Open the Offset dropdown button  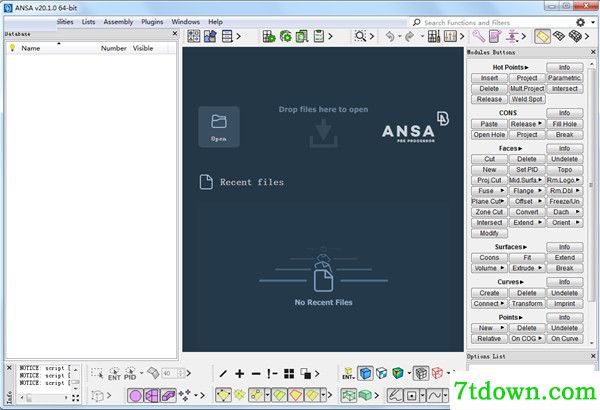click(527, 201)
